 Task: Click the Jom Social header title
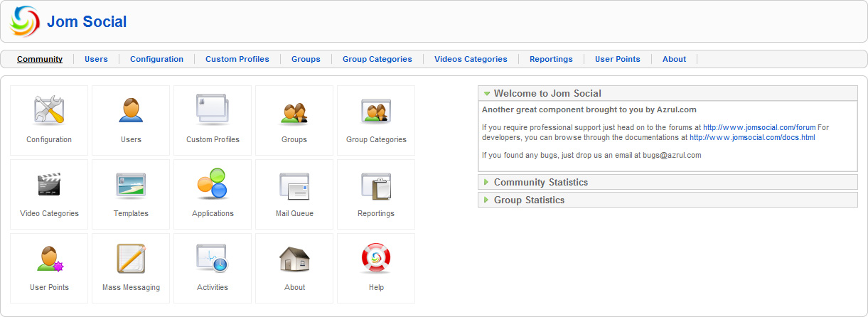pyautogui.click(x=87, y=22)
